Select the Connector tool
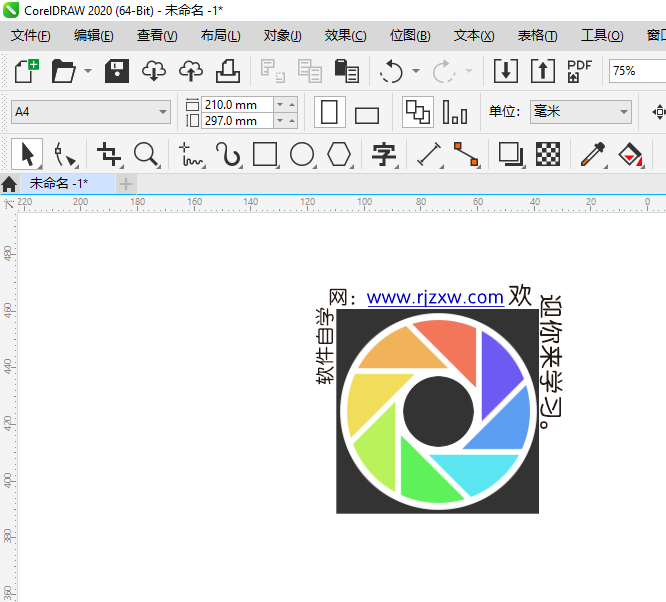The width and height of the screenshot is (666, 602). [466, 154]
